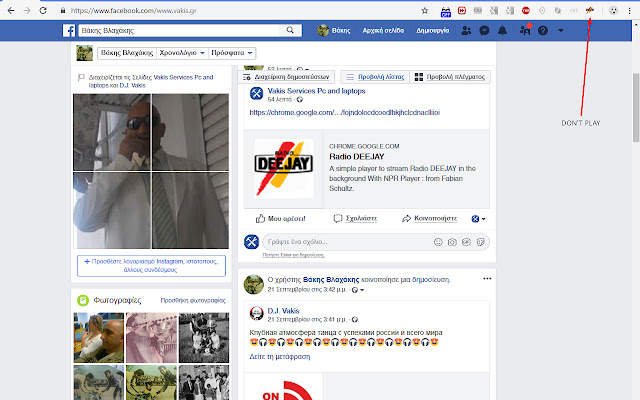Viewport: 640px width, 400px height.
Task: Open the Radio DEEJAY logo thumbnail
Action: (x=284, y=169)
